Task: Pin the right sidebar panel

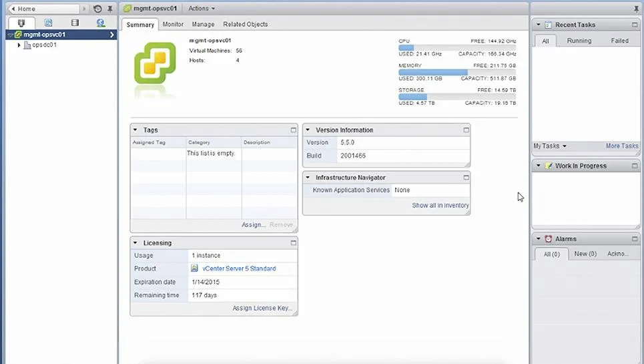Action: click(636, 9)
